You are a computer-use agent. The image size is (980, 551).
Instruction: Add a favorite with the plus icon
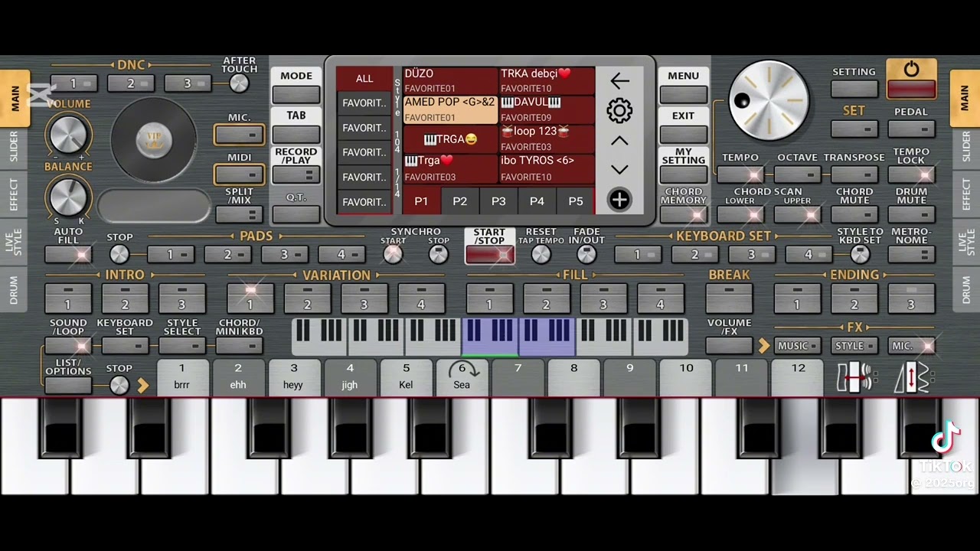pos(619,200)
